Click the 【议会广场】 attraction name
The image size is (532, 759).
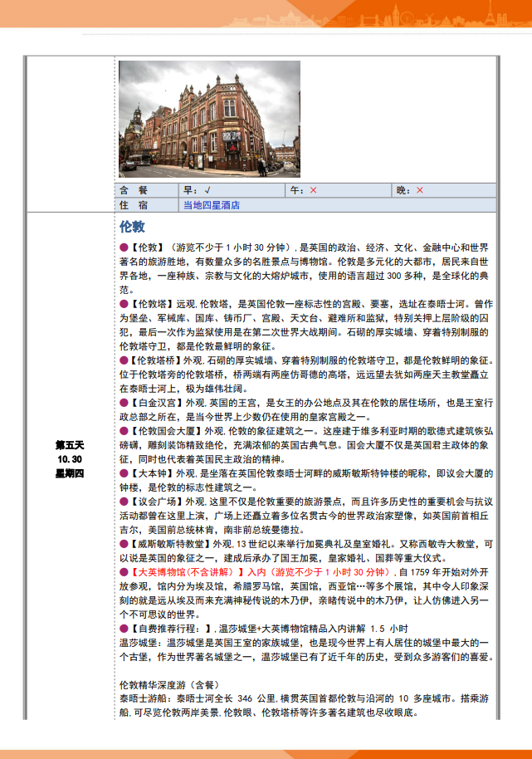tap(157, 502)
